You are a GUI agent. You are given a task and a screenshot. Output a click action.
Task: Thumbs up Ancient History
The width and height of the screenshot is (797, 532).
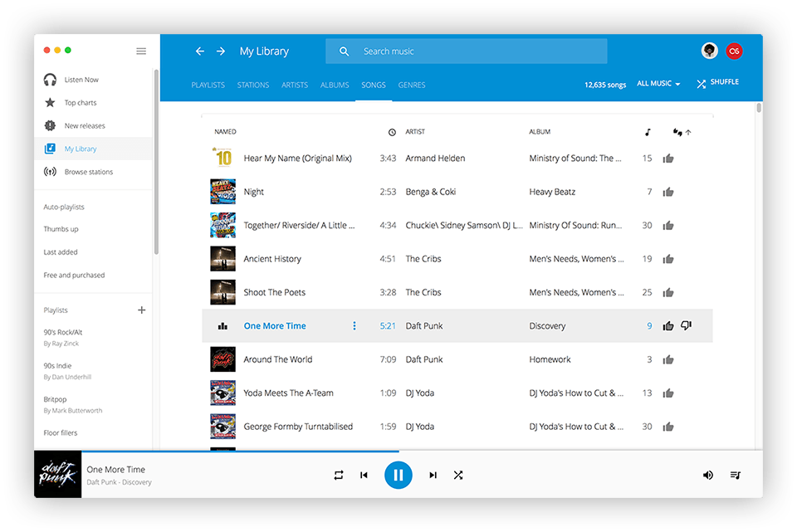coord(668,259)
